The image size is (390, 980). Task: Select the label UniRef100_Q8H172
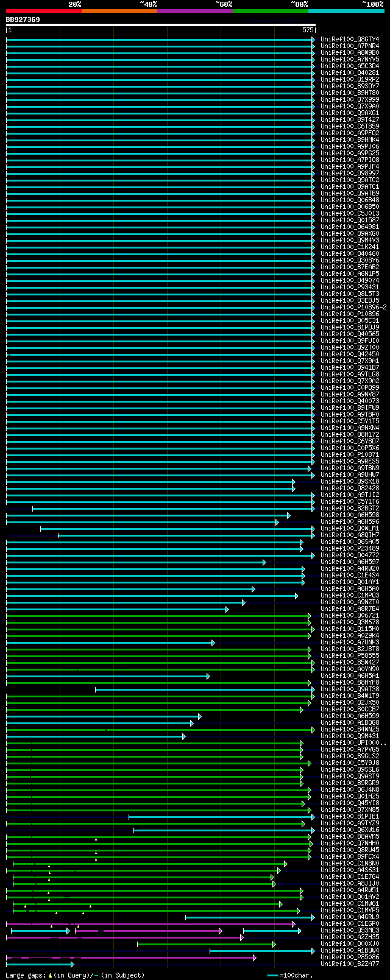[x=350, y=435]
